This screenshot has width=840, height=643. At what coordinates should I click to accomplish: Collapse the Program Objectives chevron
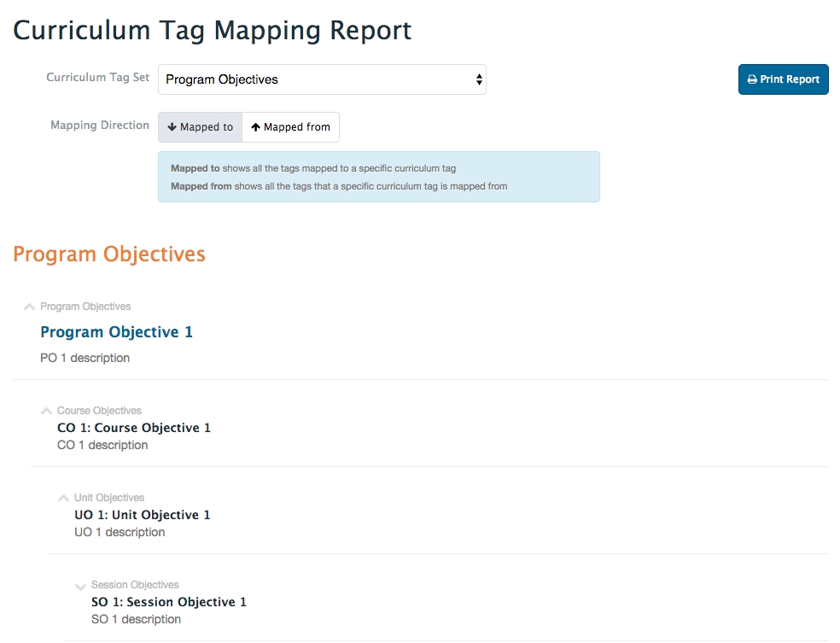point(30,307)
